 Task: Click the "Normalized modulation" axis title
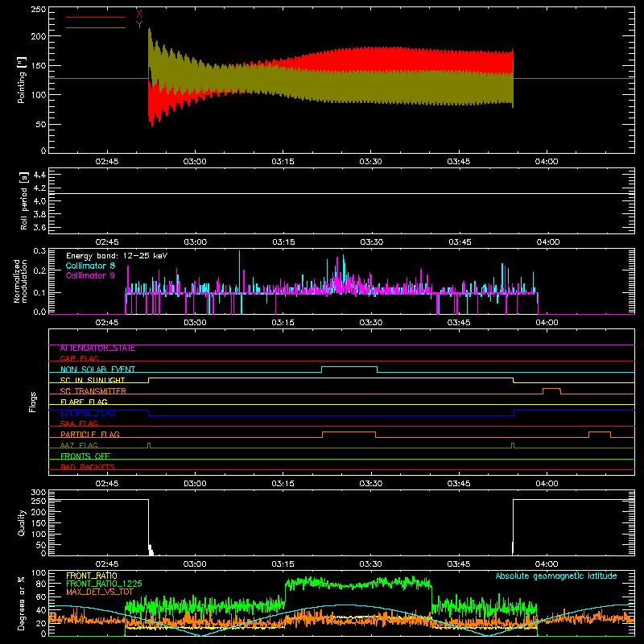click(20, 281)
